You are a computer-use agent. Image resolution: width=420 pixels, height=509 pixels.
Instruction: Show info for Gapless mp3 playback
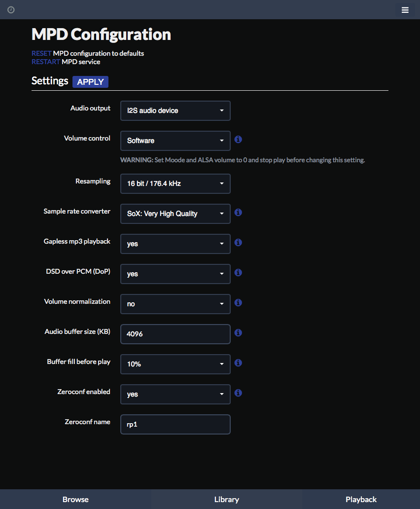pos(238,243)
